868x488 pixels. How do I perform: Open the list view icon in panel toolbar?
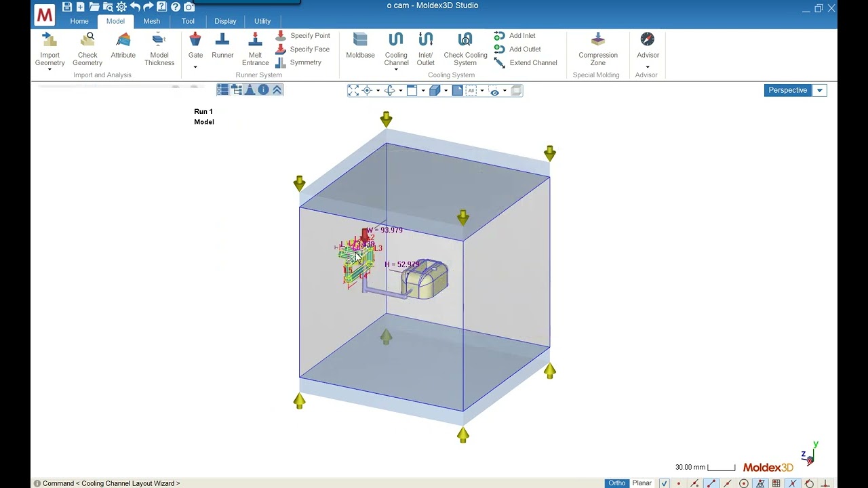[223, 89]
